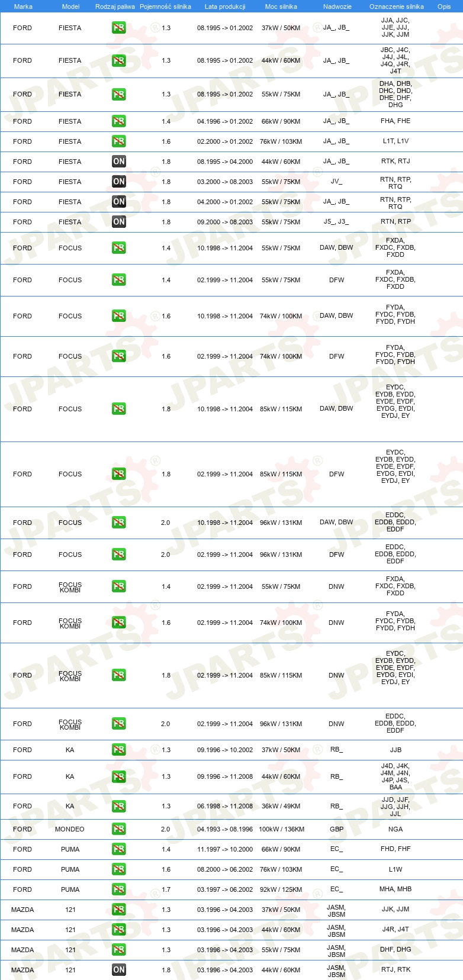The width and height of the screenshot is (463, 980).
Task: Select the FHA, FHE engine code cell
Action: pyautogui.click(x=396, y=121)
